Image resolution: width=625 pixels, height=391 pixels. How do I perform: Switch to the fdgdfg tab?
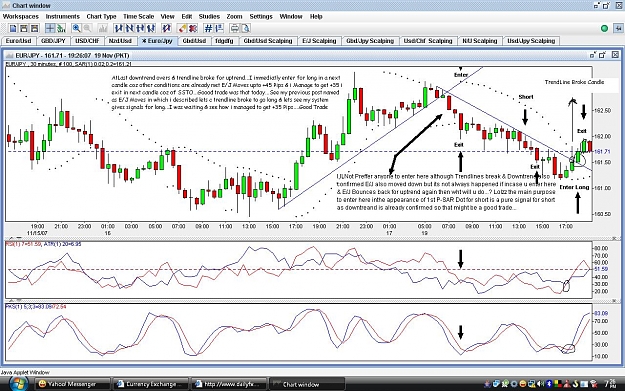(x=224, y=41)
